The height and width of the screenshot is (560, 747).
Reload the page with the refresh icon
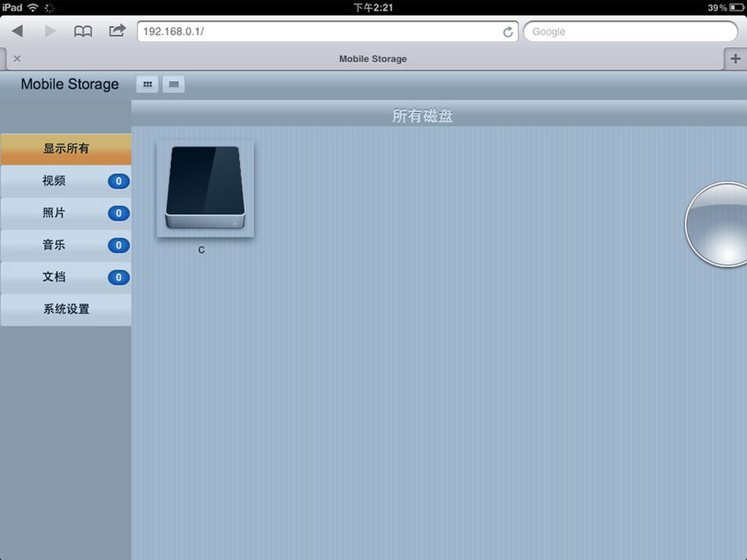coord(508,32)
